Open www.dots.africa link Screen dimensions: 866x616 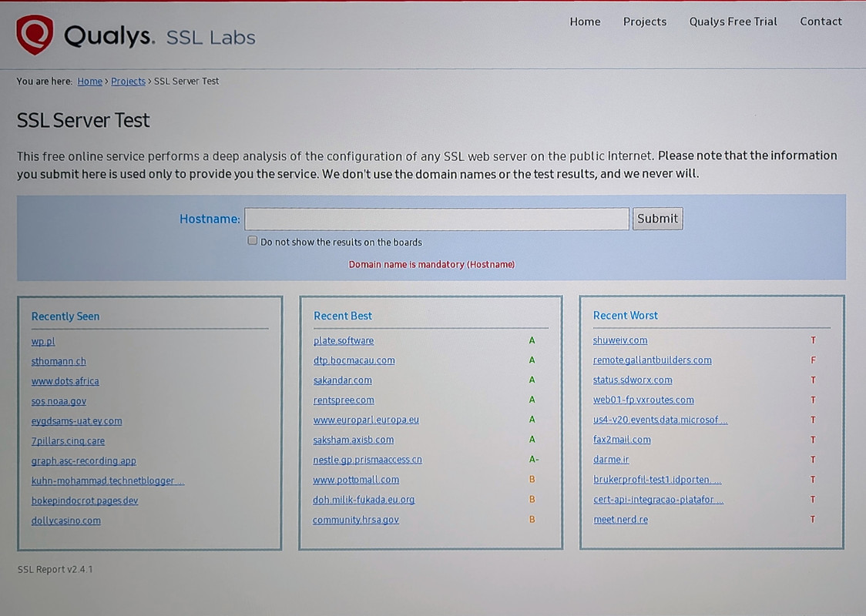tap(65, 381)
